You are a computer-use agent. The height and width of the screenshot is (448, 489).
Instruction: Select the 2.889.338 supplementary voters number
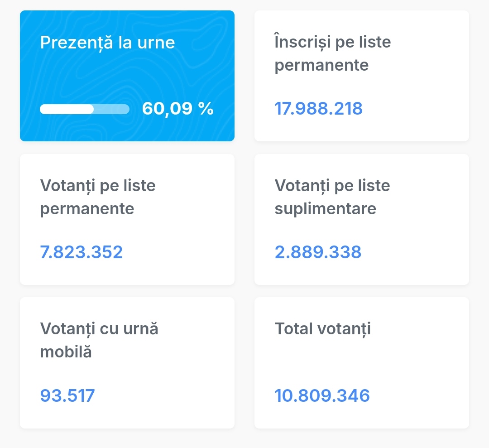318,252
